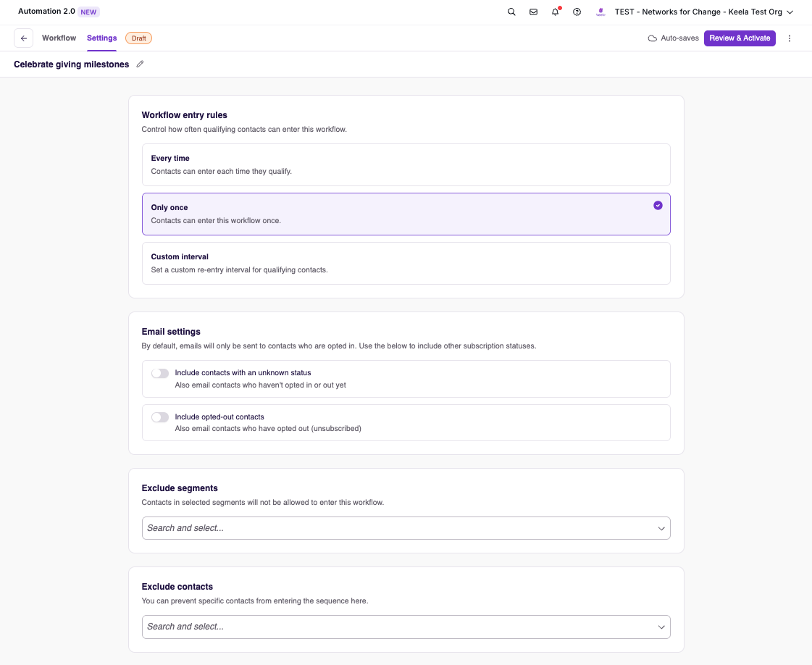Screen dimensions: 812x665
Task: Open Exclude segments dropdown arrow
Action: pos(661,528)
